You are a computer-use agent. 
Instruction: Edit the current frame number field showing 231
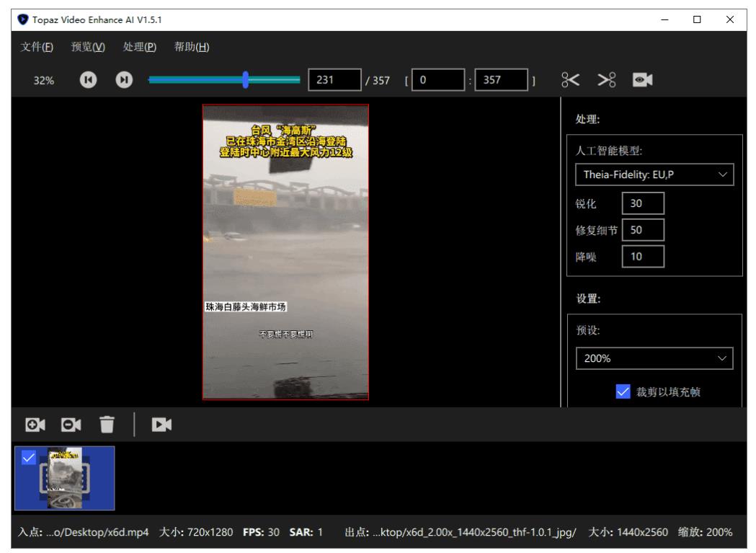pos(334,80)
